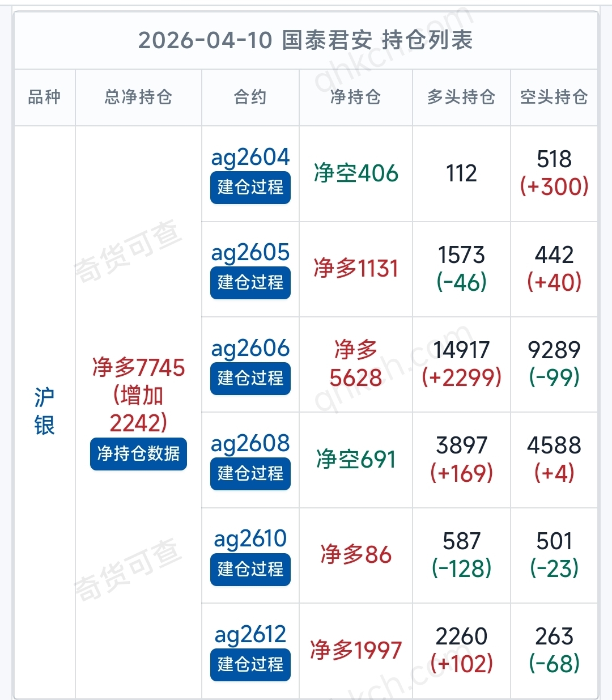The image size is (612, 700).
Task: Open 建仓过程 for contract ag2608
Action: 250,473
